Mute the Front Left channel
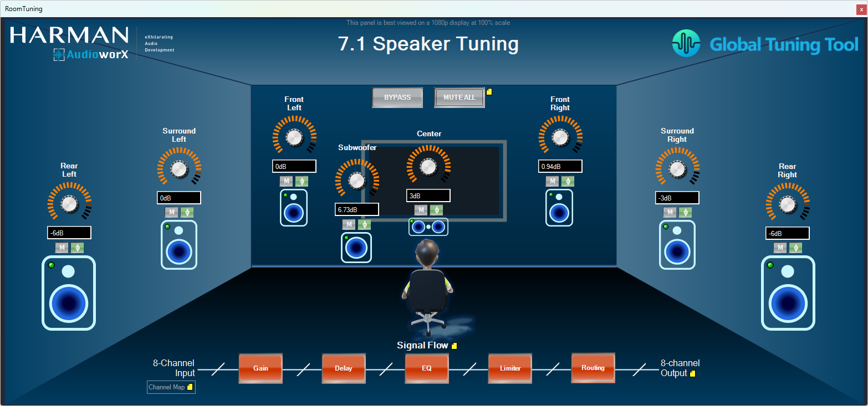This screenshot has height=406, width=868. click(286, 181)
